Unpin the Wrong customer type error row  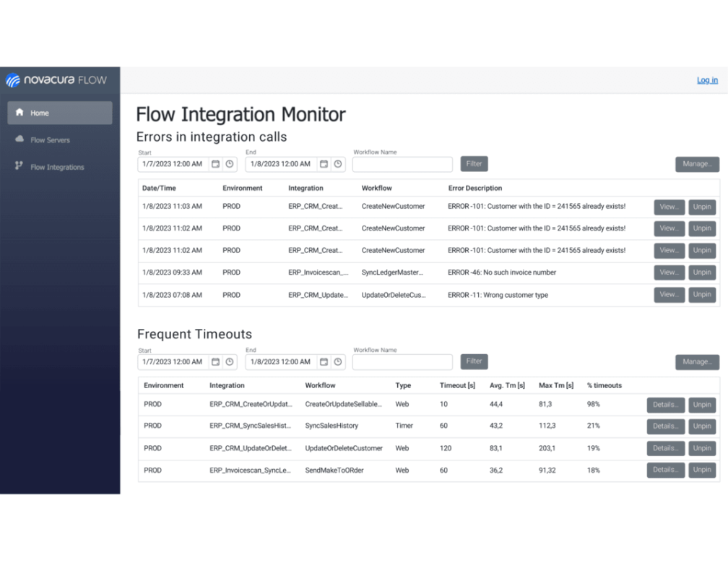coord(702,295)
